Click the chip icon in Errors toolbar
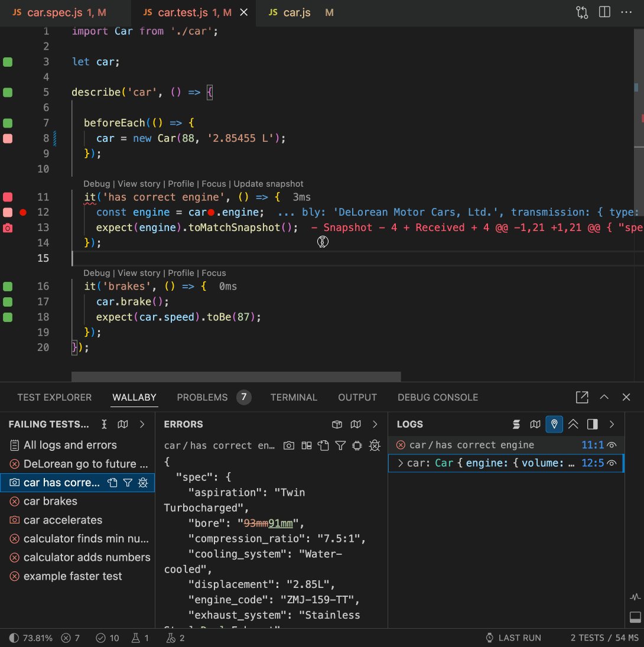 [x=357, y=446]
